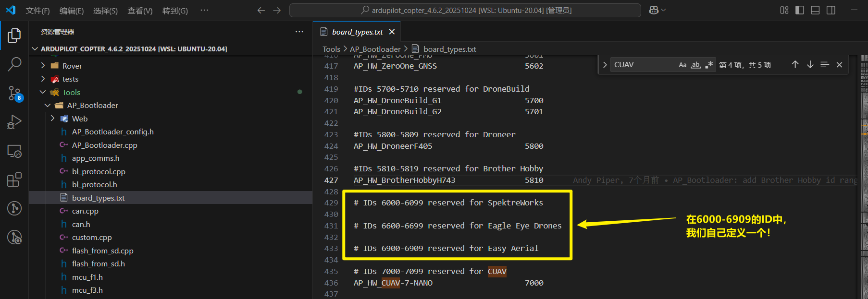Open Remote Explorer in activity bar
The height and width of the screenshot is (299, 868).
coord(14,151)
